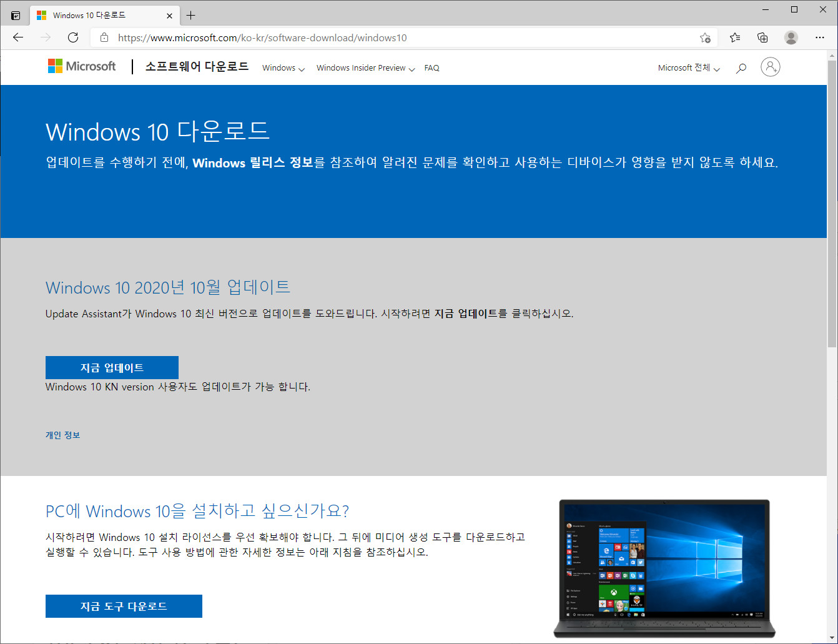Open 소프트웨어 다운로드 header link

[197, 67]
